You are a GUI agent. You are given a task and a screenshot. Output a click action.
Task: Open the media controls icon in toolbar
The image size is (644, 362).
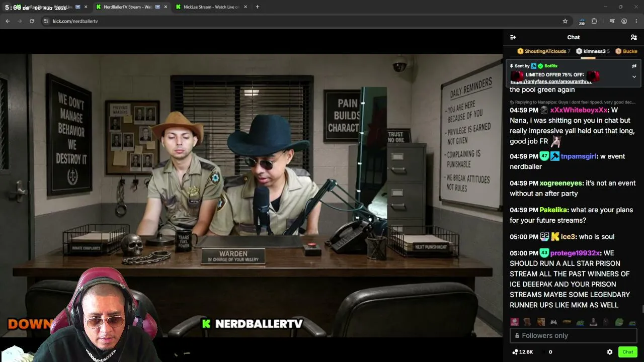[612, 21]
